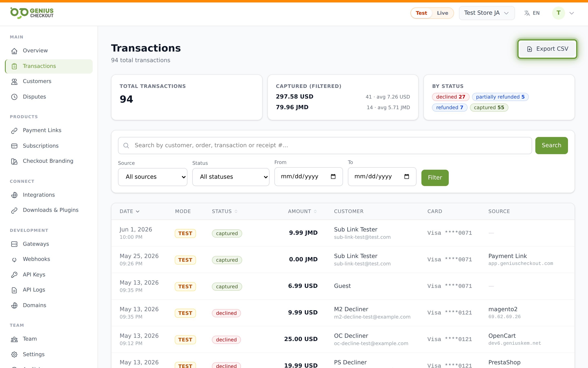Apply filters with the Filter button

click(435, 178)
